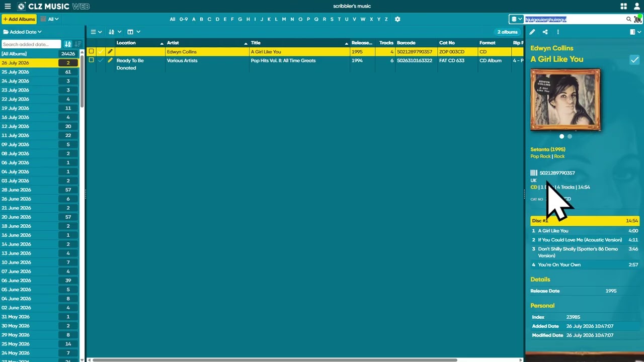
Task: Open the Added Date folder dropdown
Action: point(23,32)
